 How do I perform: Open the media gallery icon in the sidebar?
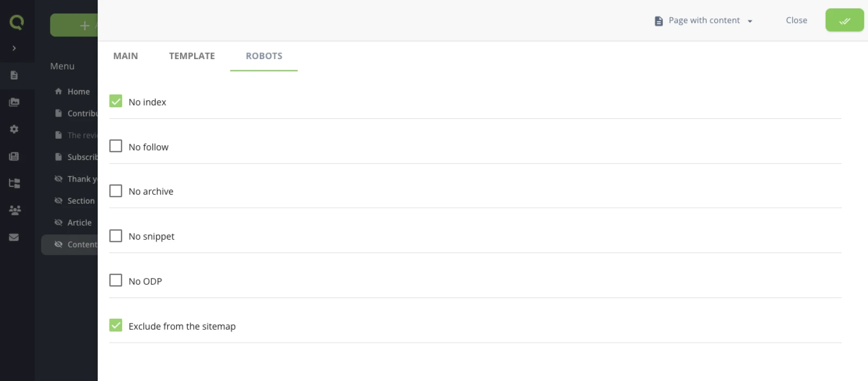click(x=14, y=102)
